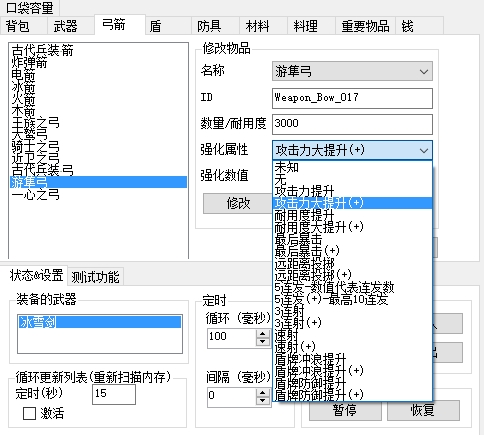Choose 最后暴击 option
This screenshot has height=435, width=484.
coord(352,239)
